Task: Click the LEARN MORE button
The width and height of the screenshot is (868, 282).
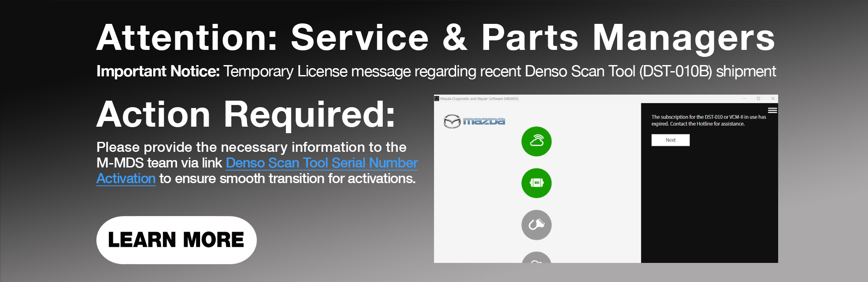Action: click(x=176, y=240)
